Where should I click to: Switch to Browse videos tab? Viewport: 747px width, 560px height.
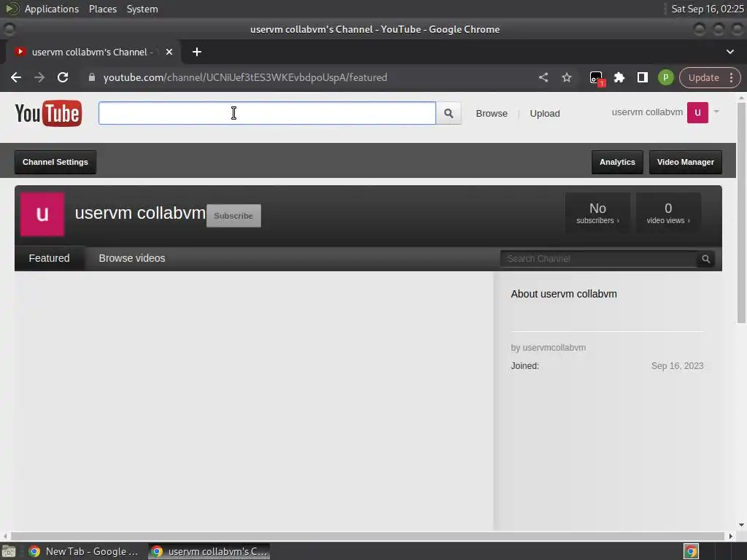click(x=132, y=258)
